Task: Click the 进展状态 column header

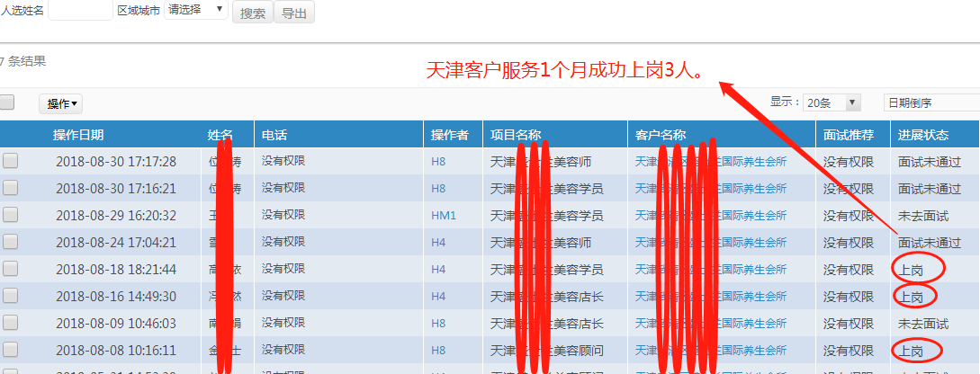Action: pos(923,135)
